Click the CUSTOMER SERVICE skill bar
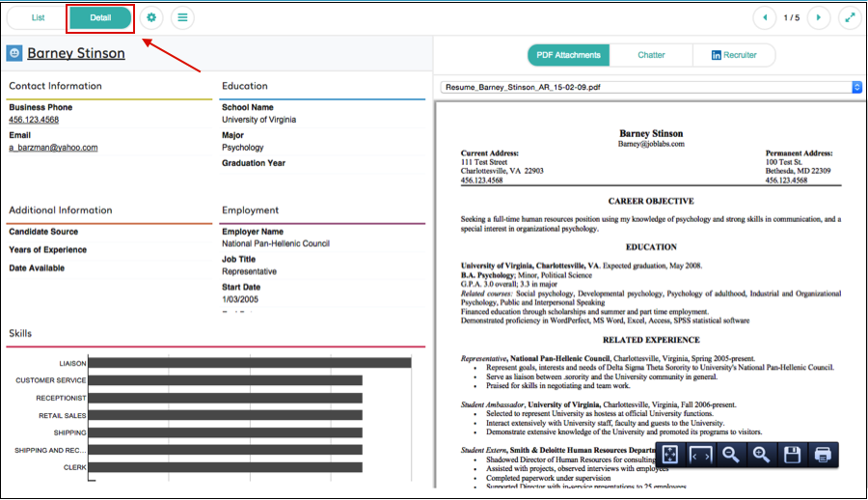 [x=226, y=380]
